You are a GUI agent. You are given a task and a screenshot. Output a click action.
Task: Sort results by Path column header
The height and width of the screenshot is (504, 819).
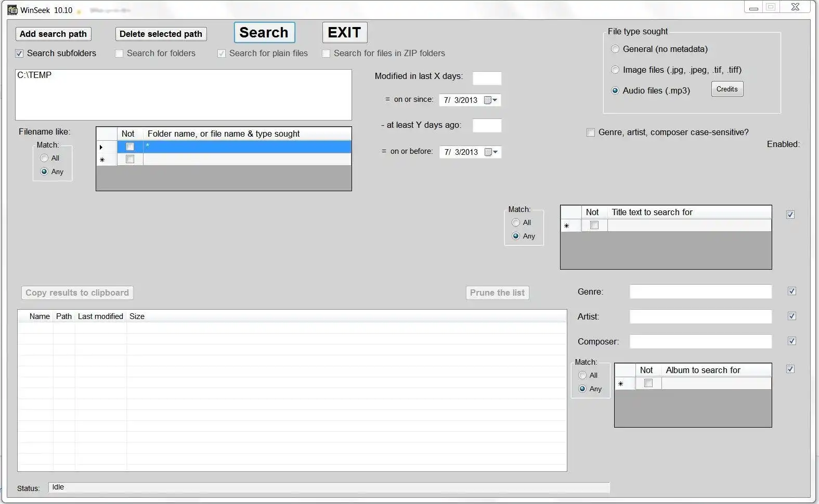(64, 316)
